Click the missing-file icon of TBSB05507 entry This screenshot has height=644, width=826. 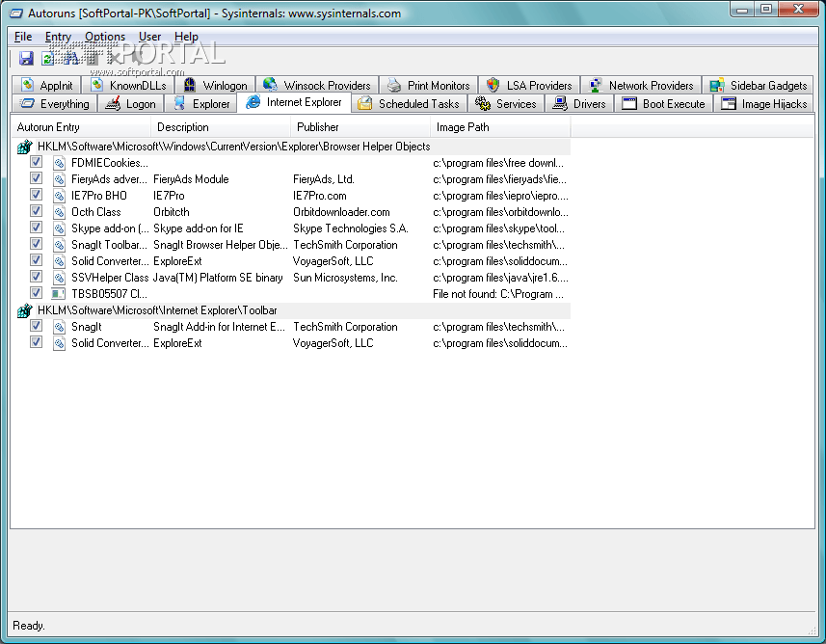click(59, 293)
